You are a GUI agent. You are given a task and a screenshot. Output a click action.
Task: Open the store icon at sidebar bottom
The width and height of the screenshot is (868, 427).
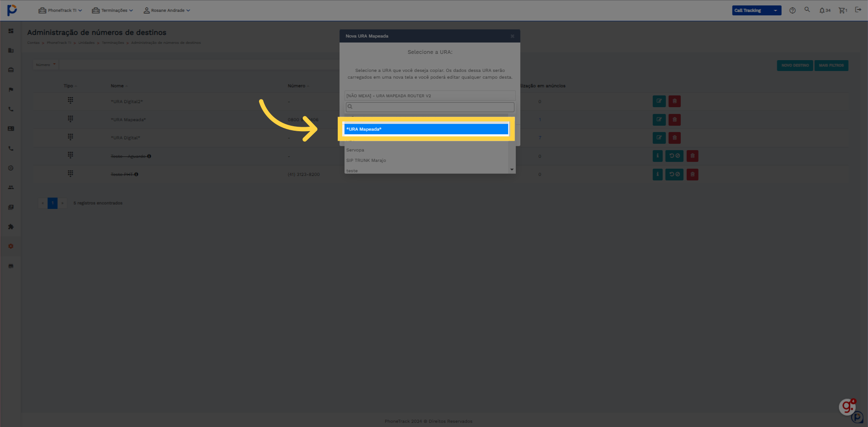(11, 266)
